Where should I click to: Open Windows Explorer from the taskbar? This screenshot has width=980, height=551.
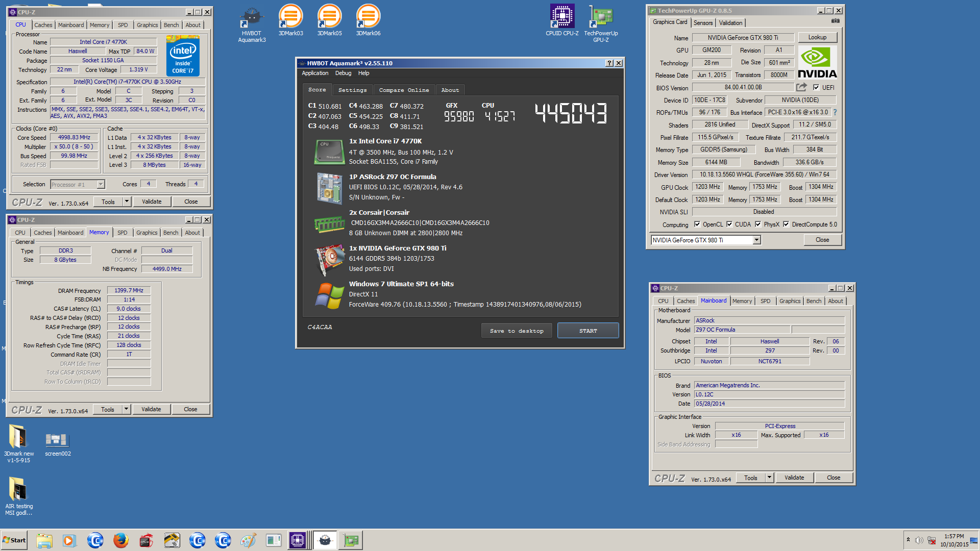[x=44, y=540]
